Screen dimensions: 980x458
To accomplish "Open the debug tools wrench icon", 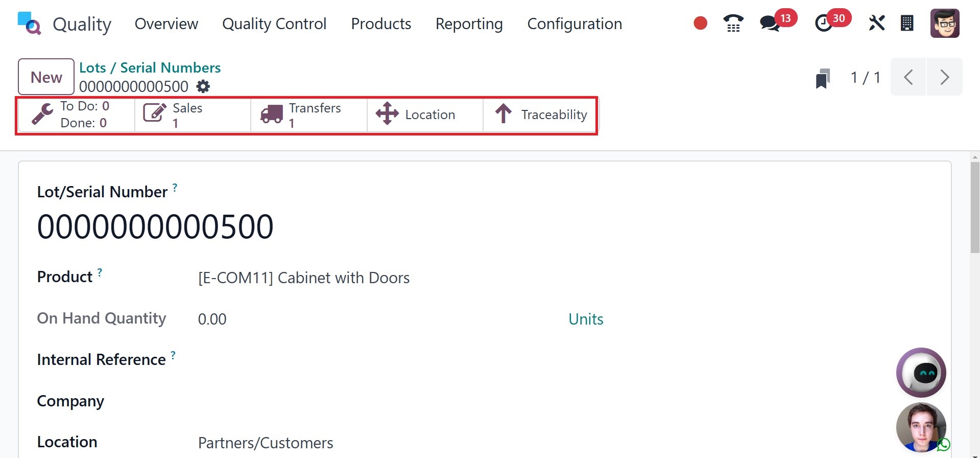I will [x=876, y=24].
